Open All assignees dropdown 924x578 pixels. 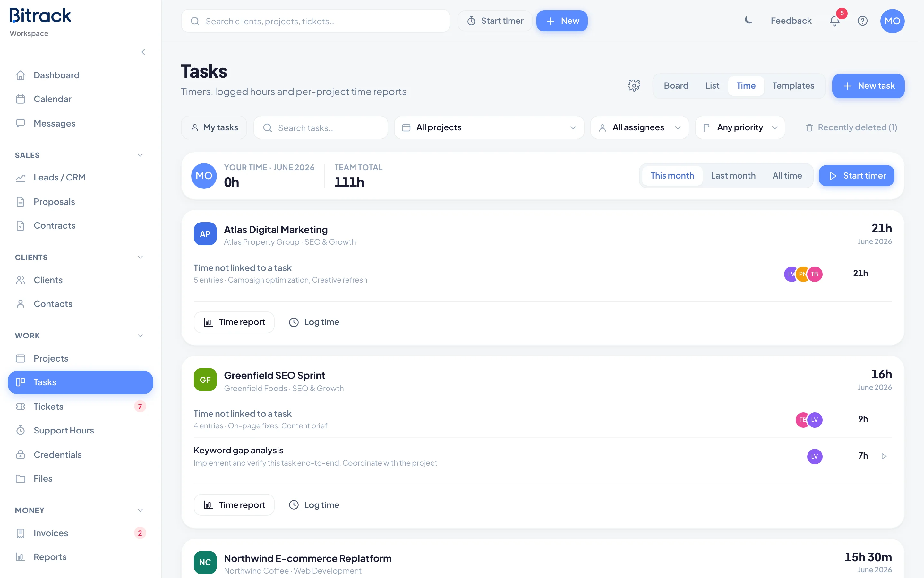639,127
